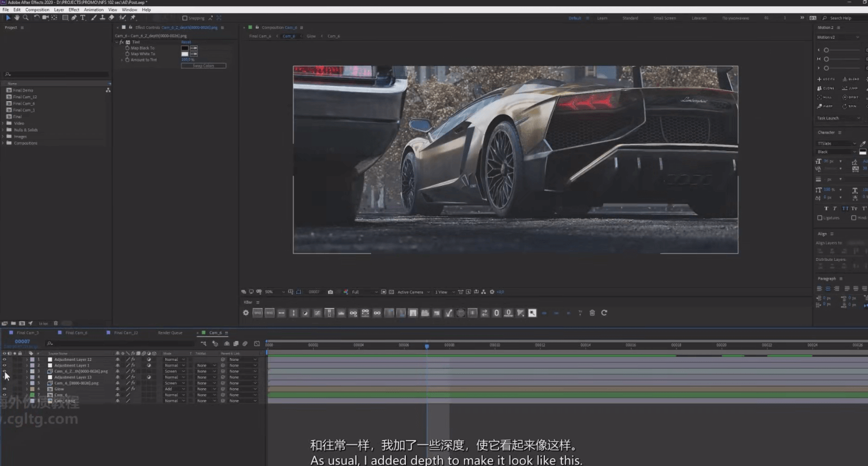The width and height of the screenshot is (868, 466).
Task: Open the Active Camera view dropdown
Action: 413,292
